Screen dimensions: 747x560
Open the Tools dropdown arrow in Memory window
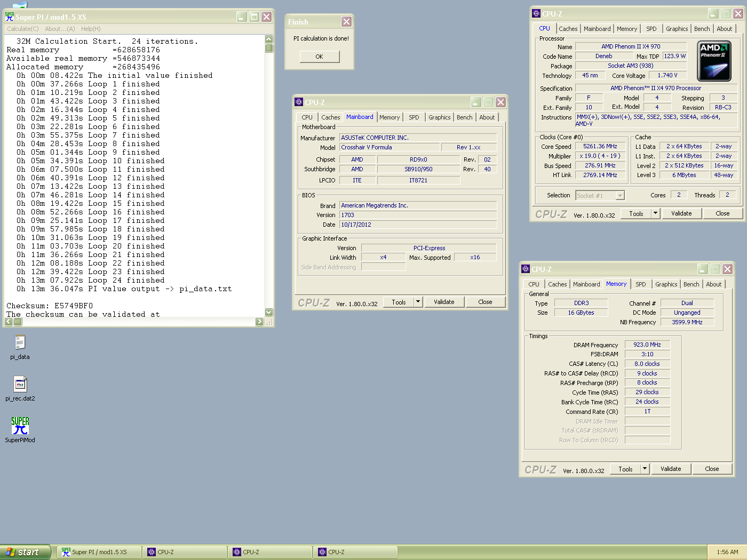645,469
